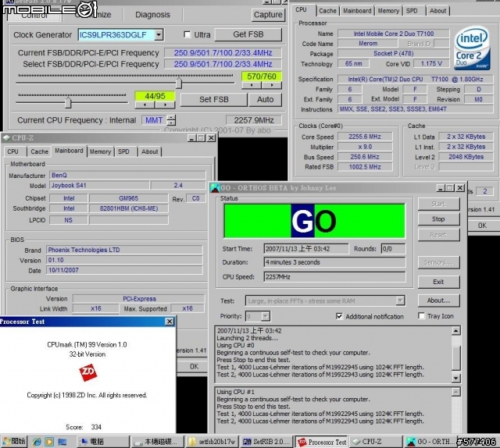500x448 pixels.
Task: Switch to SetFSB 2.0 in the taskbar
Action: tap(267, 442)
